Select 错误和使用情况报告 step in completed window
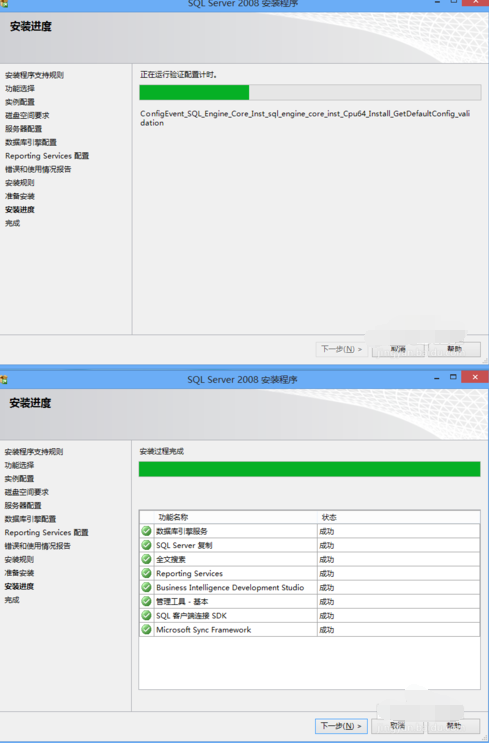489x743 pixels. point(37,546)
